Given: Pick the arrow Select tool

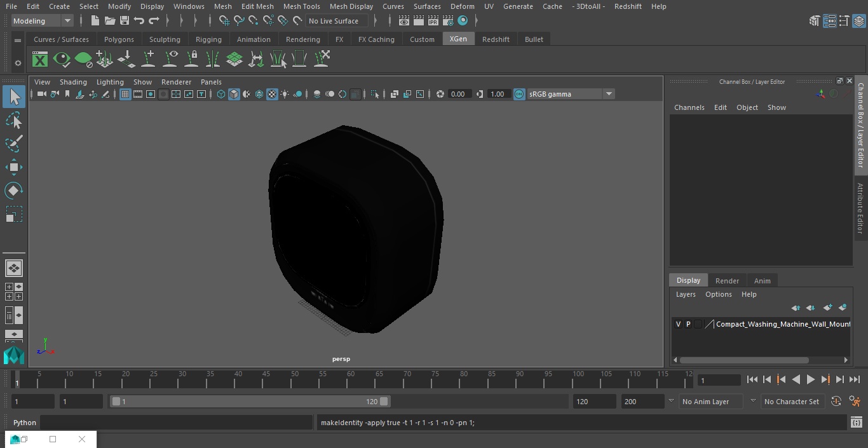Looking at the screenshot, I should pyautogui.click(x=13, y=97).
